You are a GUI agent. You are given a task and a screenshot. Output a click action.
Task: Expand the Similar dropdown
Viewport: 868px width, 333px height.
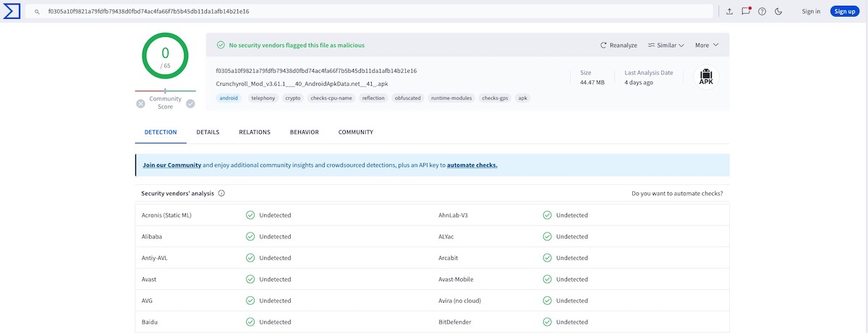[x=666, y=45]
